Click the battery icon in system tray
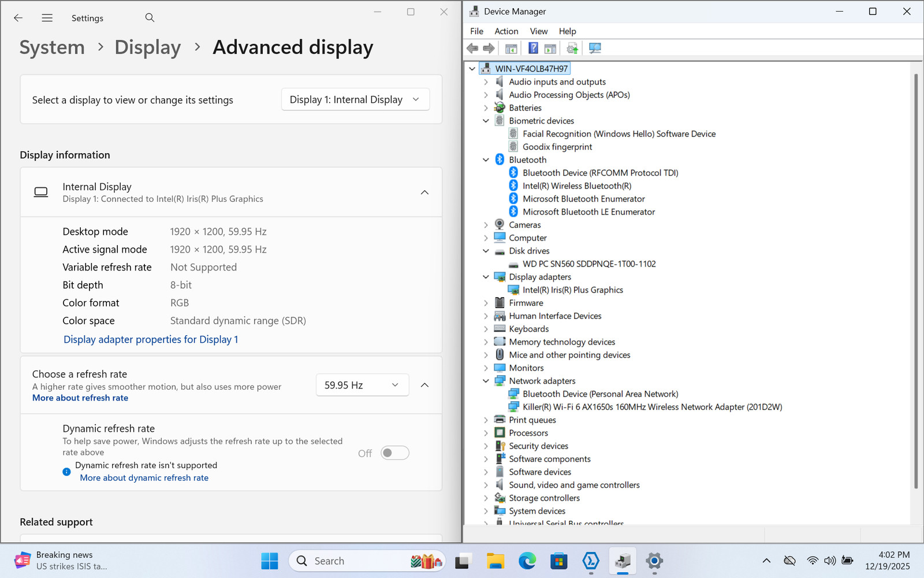The height and width of the screenshot is (578, 924). tap(847, 561)
